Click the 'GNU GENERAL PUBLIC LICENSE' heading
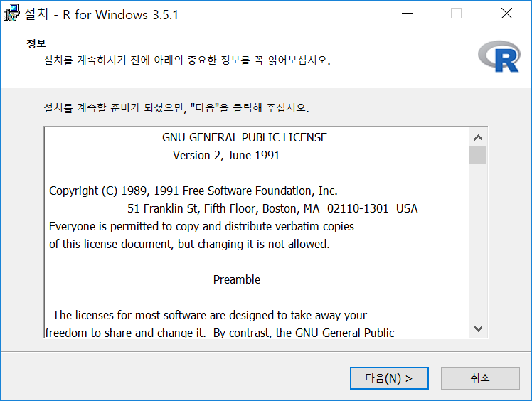Image resolution: width=532 pixels, height=401 pixels. tap(244, 137)
